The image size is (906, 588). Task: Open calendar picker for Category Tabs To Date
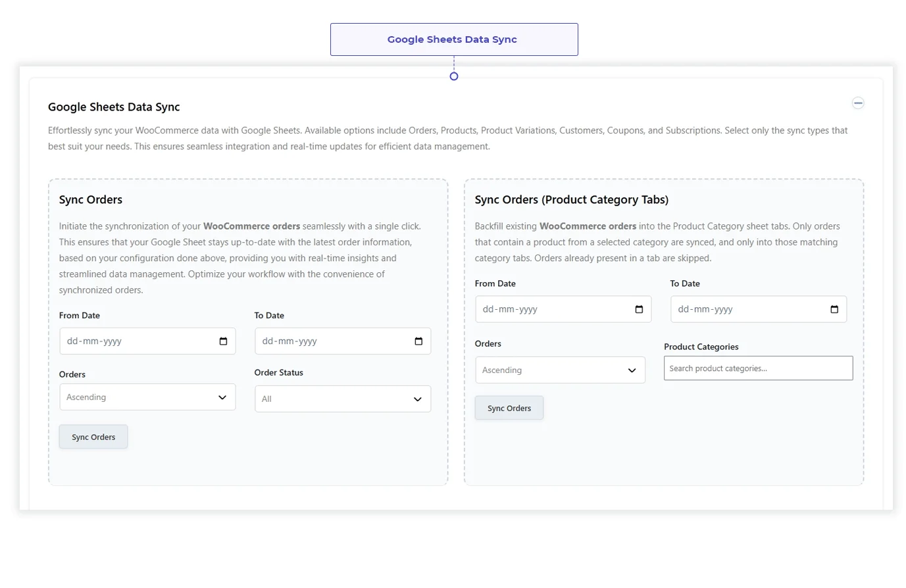coord(834,309)
